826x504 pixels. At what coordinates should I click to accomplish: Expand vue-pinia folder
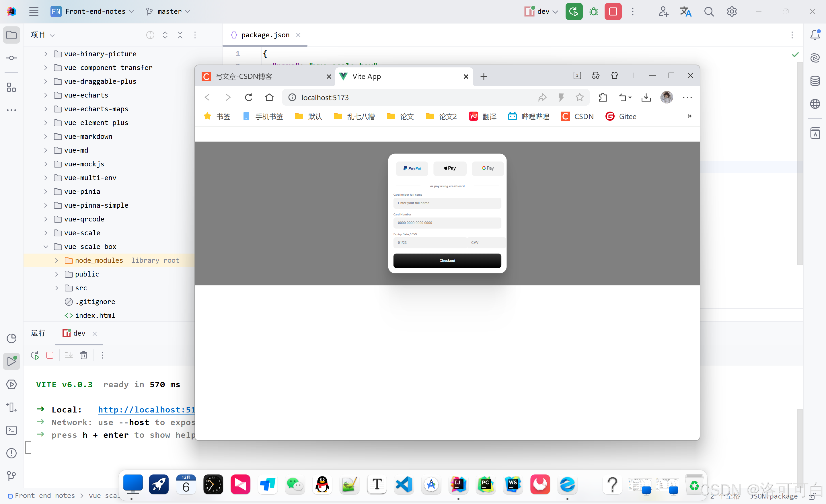pyautogui.click(x=46, y=191)
